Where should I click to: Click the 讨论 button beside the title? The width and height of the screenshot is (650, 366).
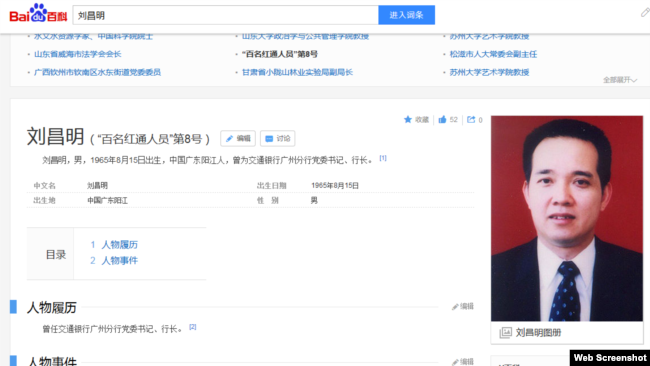coord(278,138)
